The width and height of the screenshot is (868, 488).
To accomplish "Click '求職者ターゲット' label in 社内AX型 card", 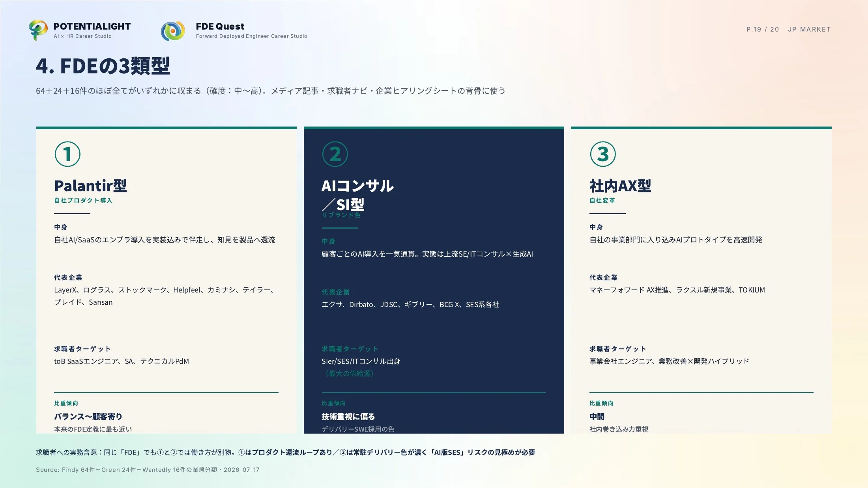I will pos(617,349).
